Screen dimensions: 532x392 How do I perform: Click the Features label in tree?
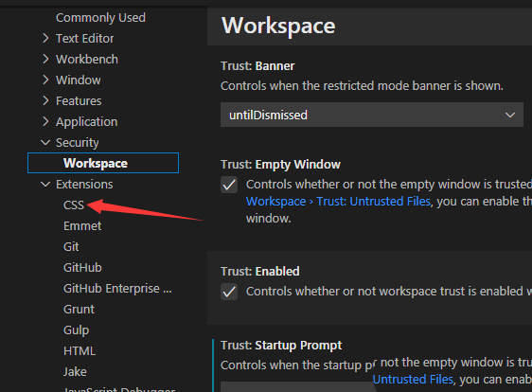click(x=79, y=100)
